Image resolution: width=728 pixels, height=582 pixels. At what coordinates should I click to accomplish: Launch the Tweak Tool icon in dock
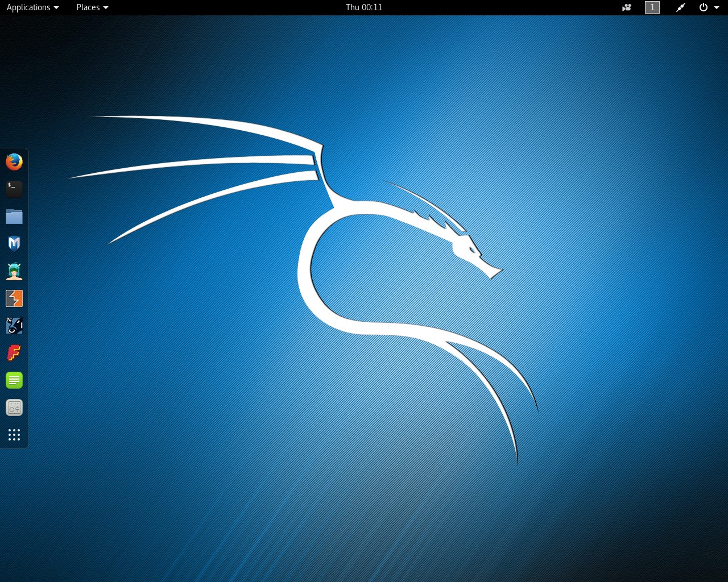tap(14, 408)
